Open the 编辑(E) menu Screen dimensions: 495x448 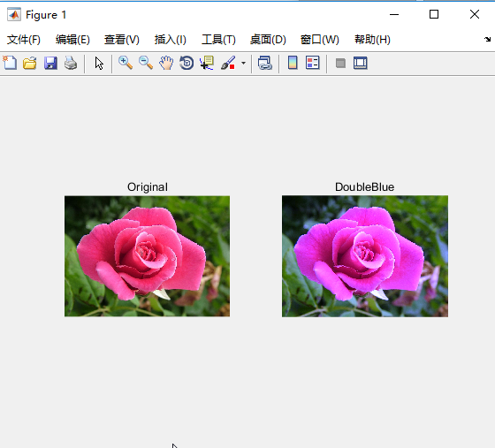pyautogui.click(x=72, y=40)
